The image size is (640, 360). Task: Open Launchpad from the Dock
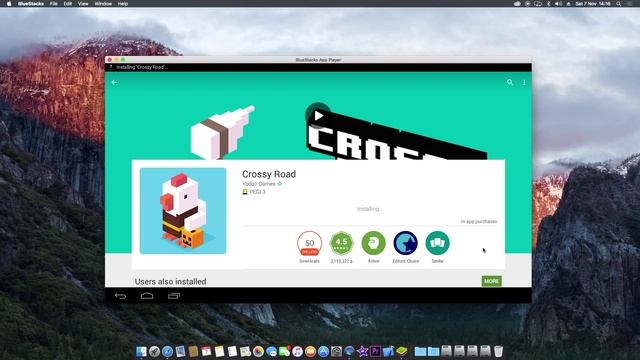coord(154,351)
